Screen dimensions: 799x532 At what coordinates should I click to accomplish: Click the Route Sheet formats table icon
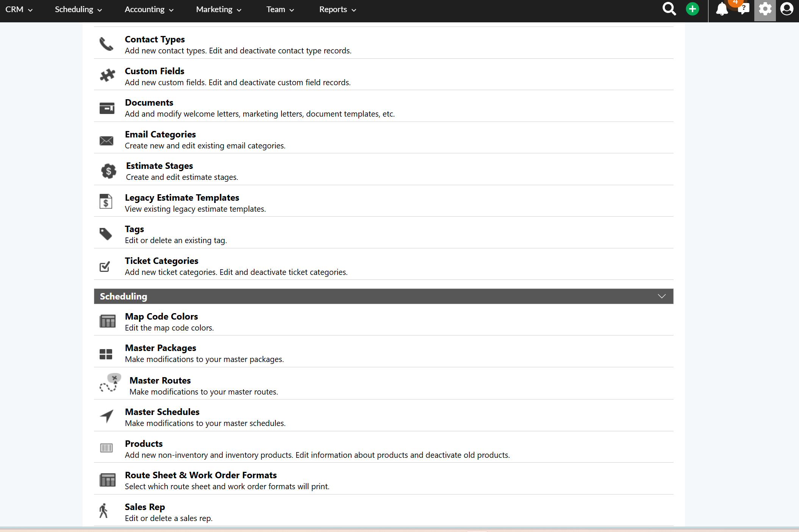pyautogui.click(x=108, y=480)
